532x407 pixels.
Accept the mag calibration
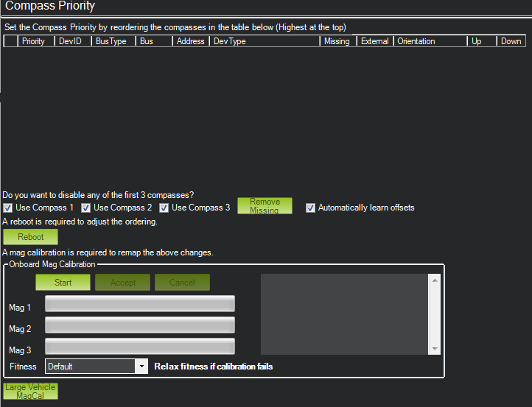(123, 283)
